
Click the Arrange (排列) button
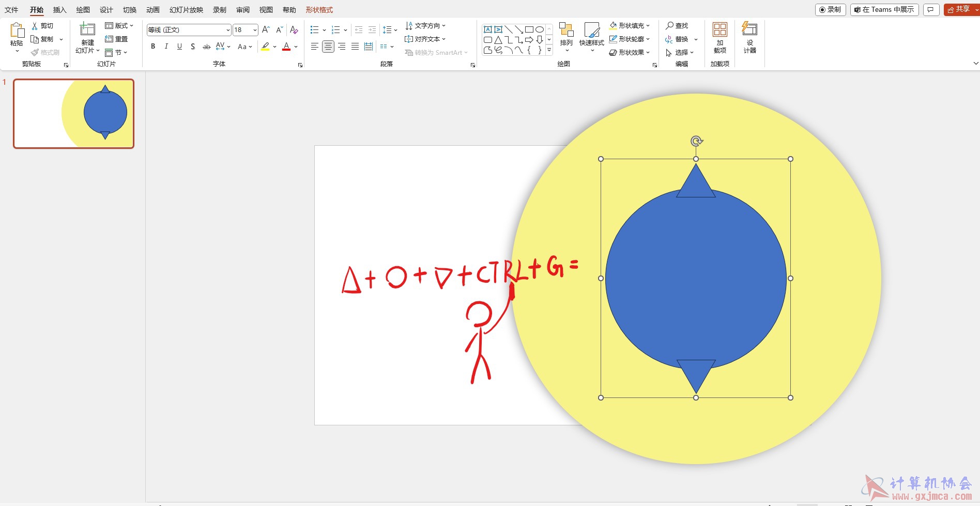pos(566,37)
